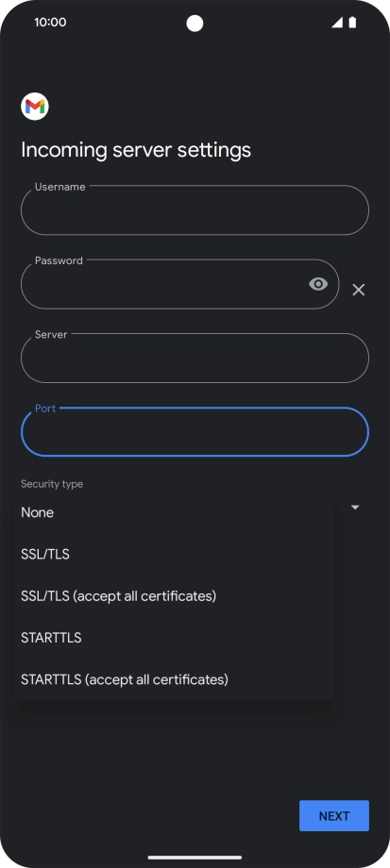
Task: Click into the Port field
Action: point(195,432)
